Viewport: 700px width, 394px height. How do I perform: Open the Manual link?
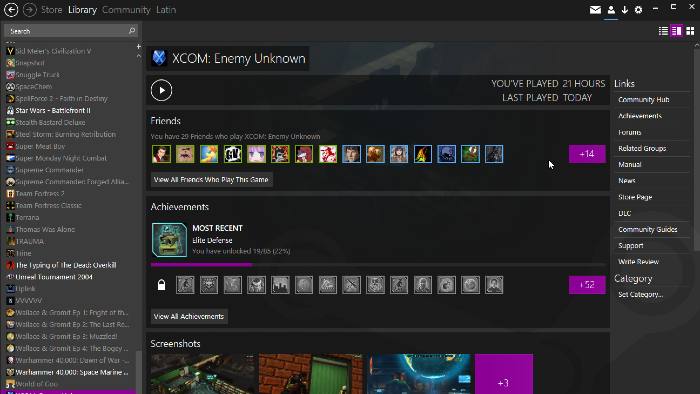[x=629, y=164]
